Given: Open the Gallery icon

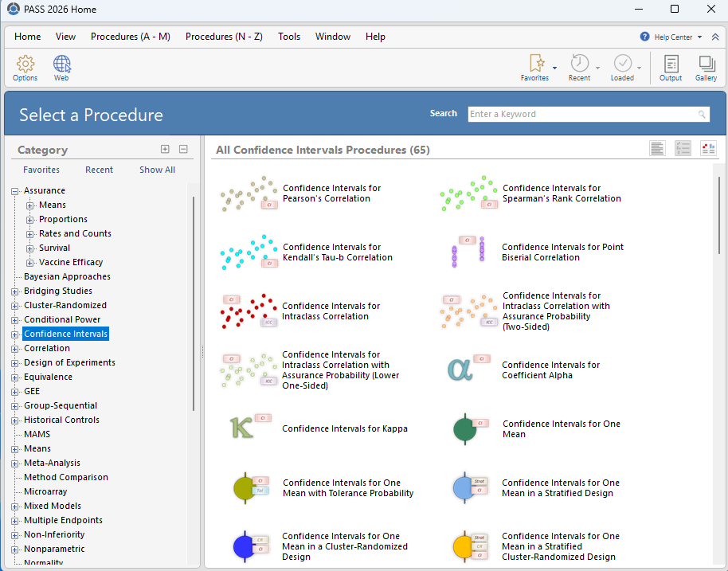Looking at the screenshot, I should coord(706,64).
